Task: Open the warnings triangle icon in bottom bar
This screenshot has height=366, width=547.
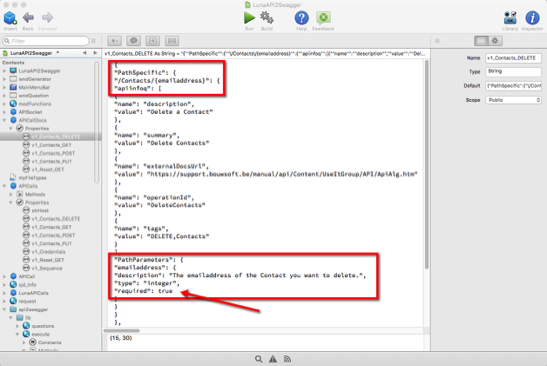Action: point(273,359)
